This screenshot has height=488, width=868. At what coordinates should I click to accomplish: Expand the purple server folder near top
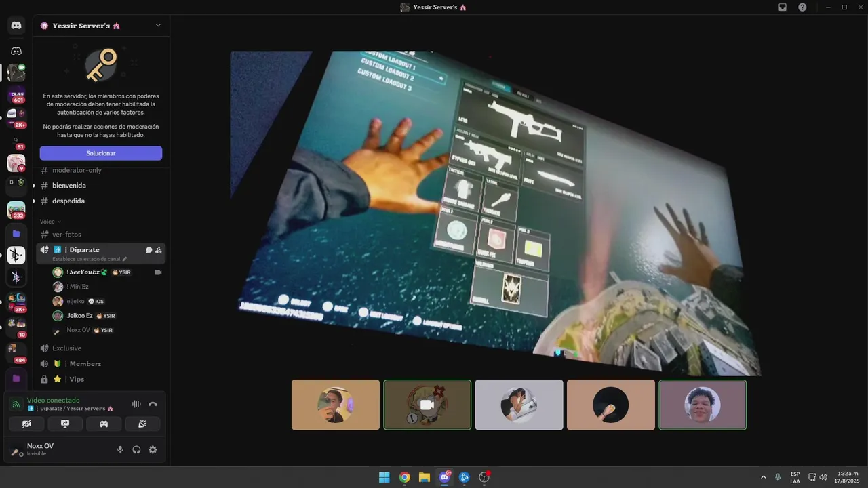tap(16, 233)
